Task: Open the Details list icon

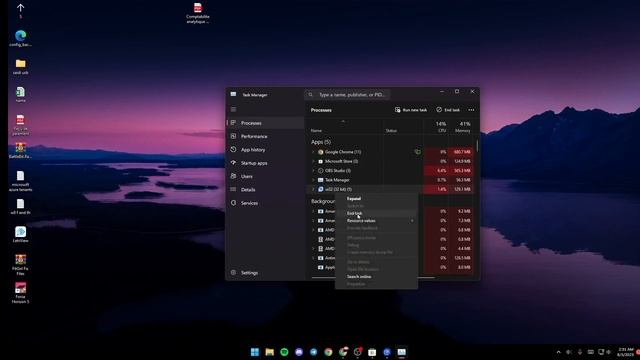Action: pos(233,190)
